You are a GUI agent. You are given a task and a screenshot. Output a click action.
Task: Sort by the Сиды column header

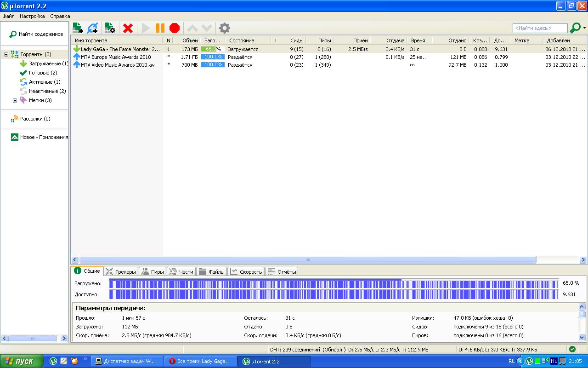[x=292, y=40]
